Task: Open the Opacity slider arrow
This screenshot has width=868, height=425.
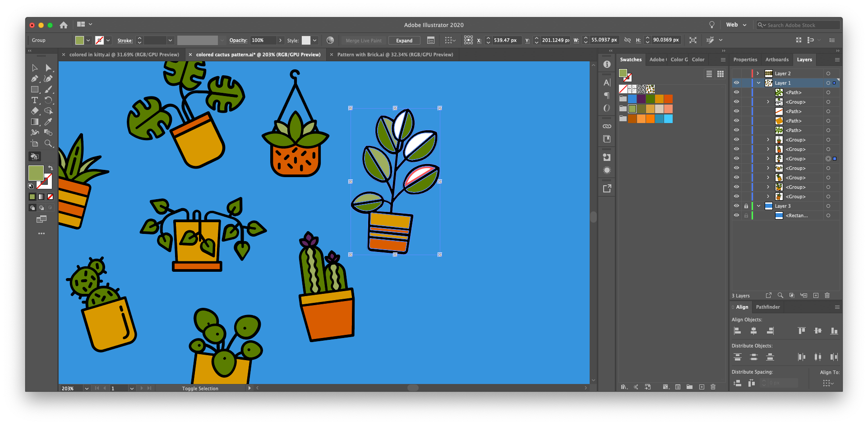Action: tap(280, 40)
